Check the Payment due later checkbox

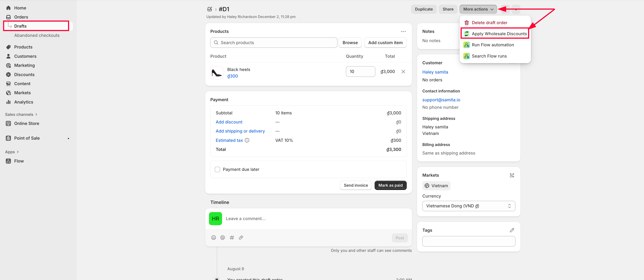217,169
